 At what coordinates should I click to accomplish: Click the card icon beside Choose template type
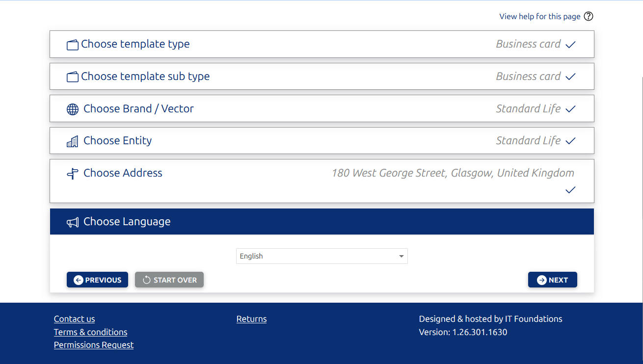(73, 45)
